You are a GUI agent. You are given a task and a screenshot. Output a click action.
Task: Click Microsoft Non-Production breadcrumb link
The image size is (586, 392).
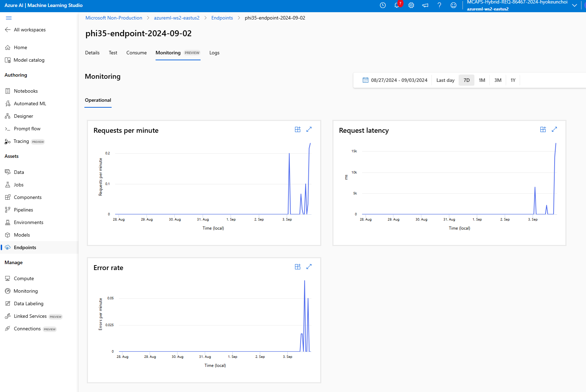[x=114, y=18]
